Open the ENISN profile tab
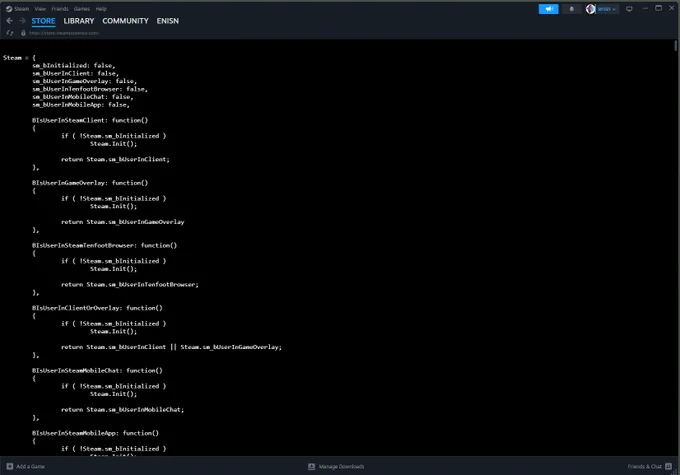 point(168,21)
